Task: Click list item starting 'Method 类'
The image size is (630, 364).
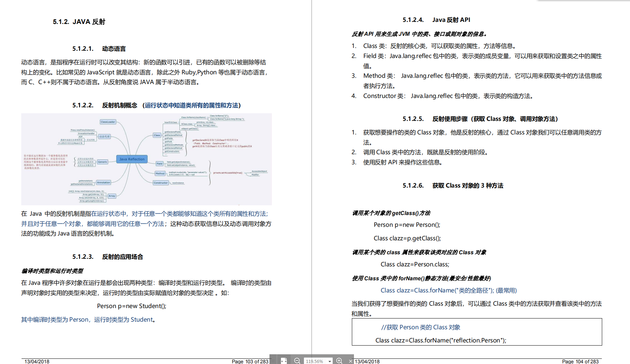Action: point(483,81)
